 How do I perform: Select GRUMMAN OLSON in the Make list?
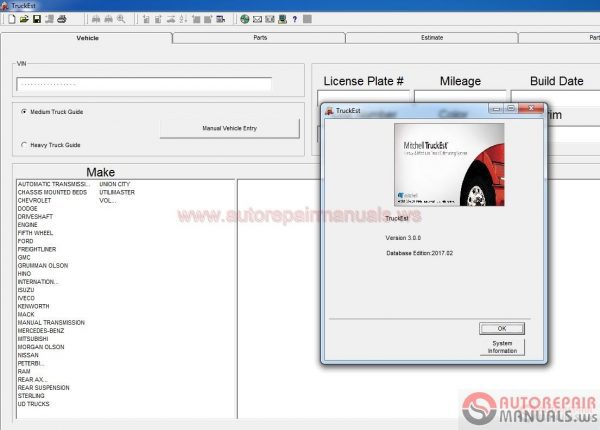point(43,265)
